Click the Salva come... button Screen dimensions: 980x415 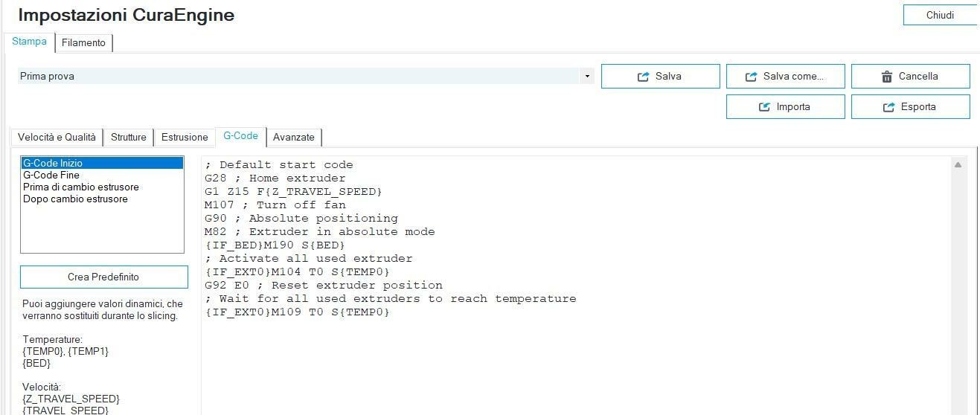786,76
